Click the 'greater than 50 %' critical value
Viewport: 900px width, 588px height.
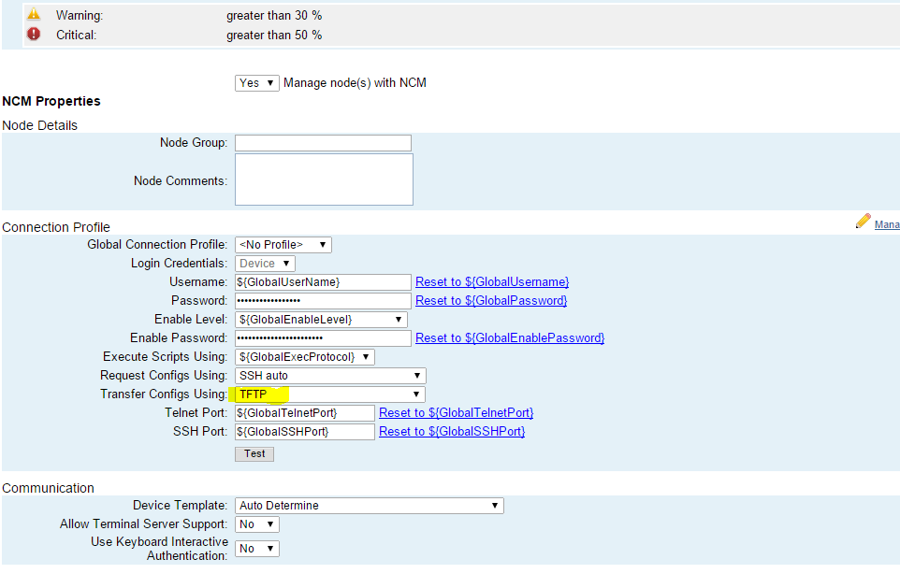point(274,36)
